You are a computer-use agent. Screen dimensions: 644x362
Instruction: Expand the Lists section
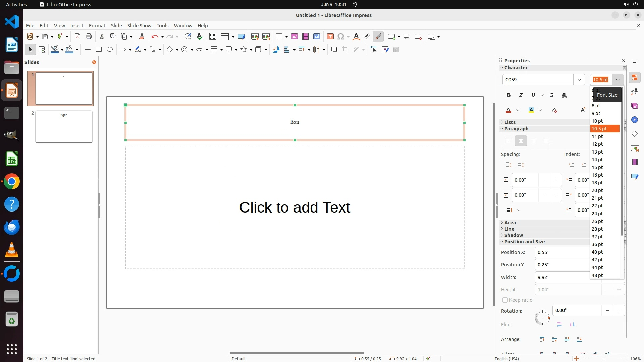[510, 122]
